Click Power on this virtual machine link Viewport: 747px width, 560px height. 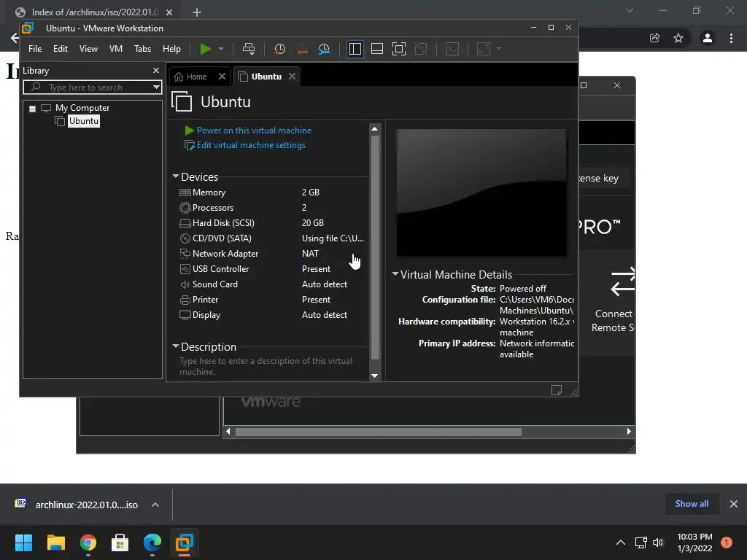(254, 131)
